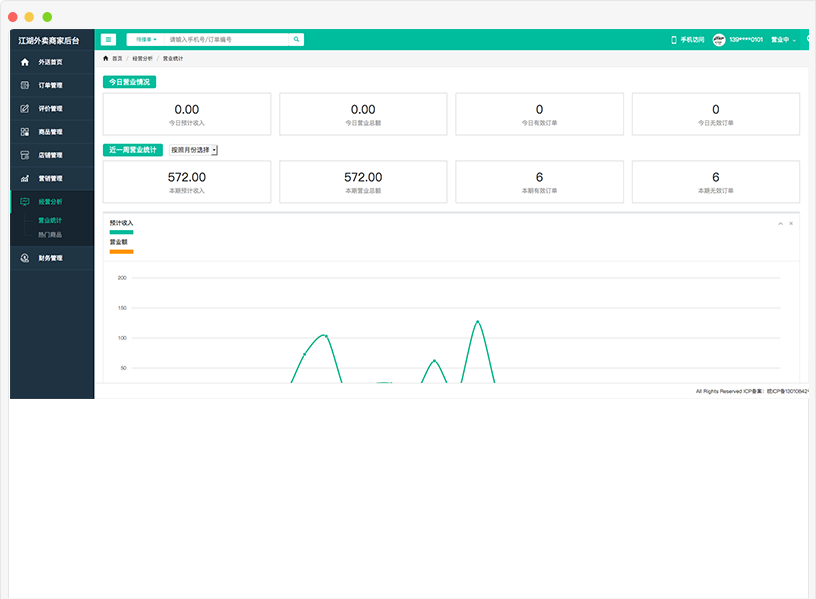Open the 商品管理 menu item
Screen dimensions: 816x599
tap(52, 132)
